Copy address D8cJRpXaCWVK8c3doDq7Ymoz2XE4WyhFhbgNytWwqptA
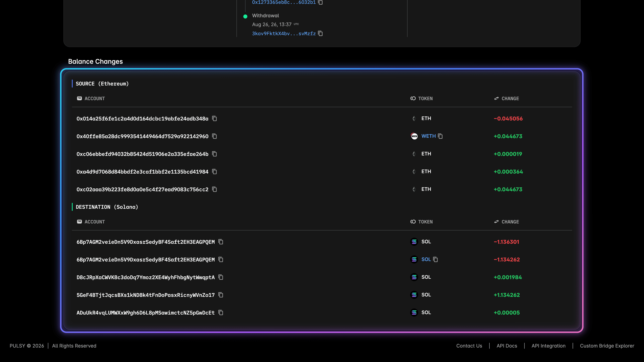Viewport: 644px width, 362px height. (x=221, y=277)
